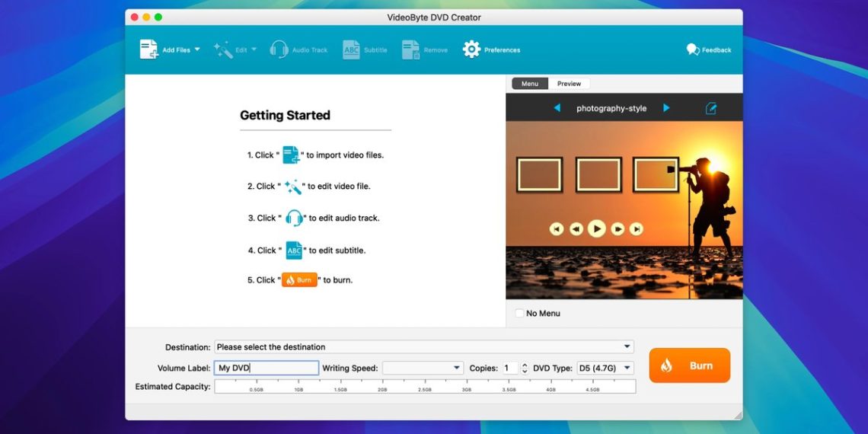868x434 pixels.
Task: Click the orange Burn button
Action: tap(689, 365)
